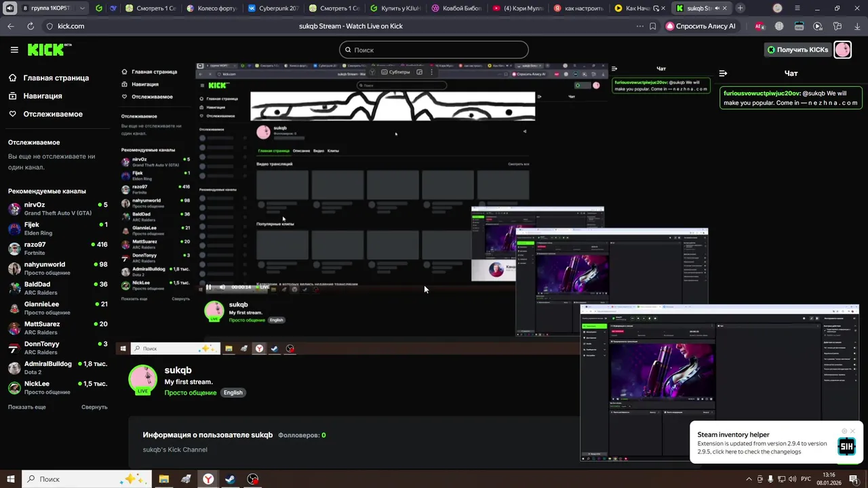The height and width of the screenshot is (488, 868).
Task: Switch to Колесо фортуны browser tab
Action: 212,8
